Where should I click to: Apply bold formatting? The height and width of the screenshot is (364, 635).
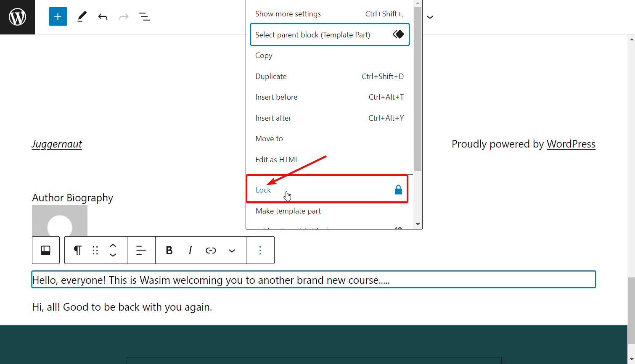point(169,251)
